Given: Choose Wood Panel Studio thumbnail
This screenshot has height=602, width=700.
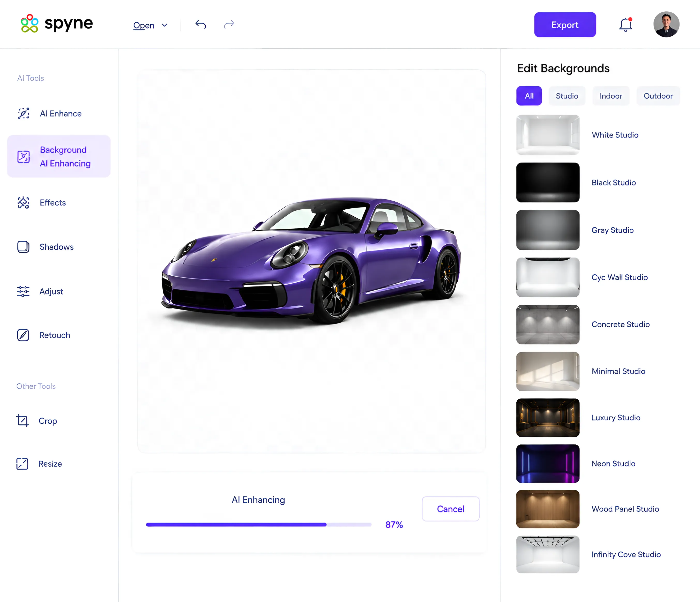Looking at the screenshot, I should coord(548,509).
